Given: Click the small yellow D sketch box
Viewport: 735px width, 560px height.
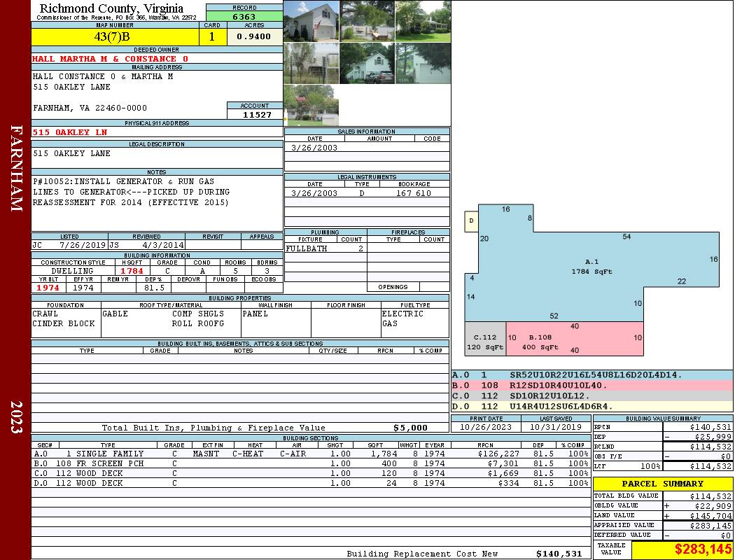Looking at the screenshot, I should pos(471,221).
